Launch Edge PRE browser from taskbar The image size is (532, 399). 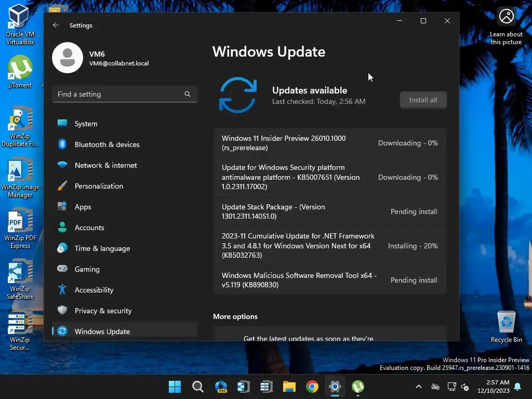click(221, 387)
